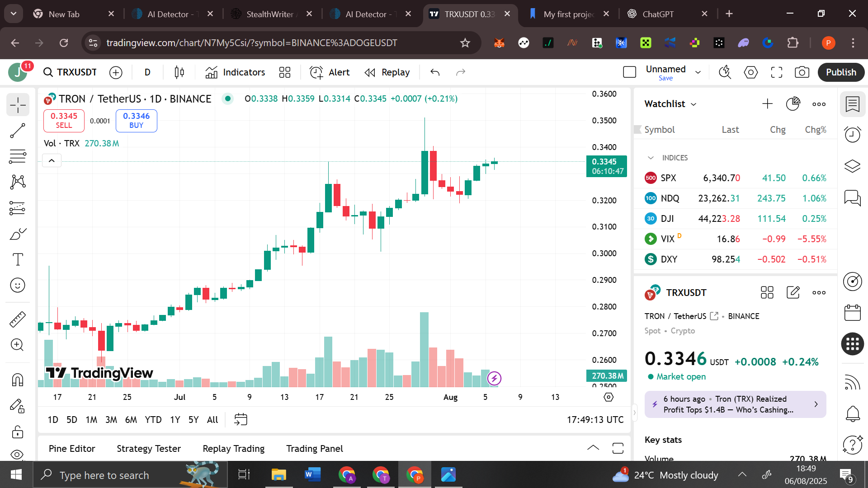
Task: Open TRXUSDT details more options
Action: (x=819, y=293)
